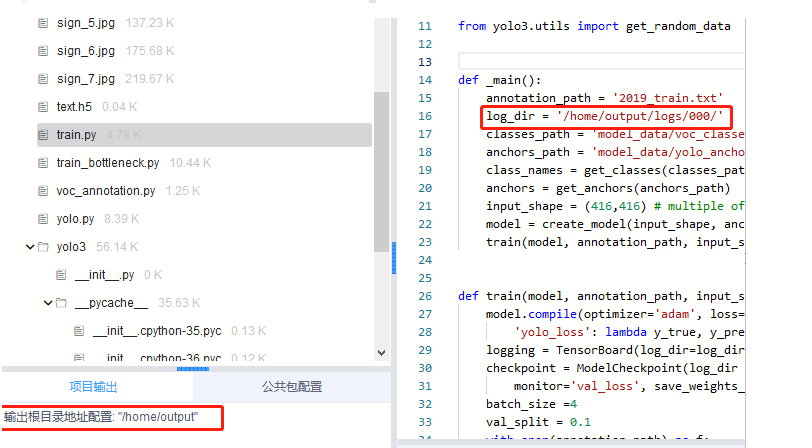Click the 56.14 K size of yolo3

click(x=117, y=247)
